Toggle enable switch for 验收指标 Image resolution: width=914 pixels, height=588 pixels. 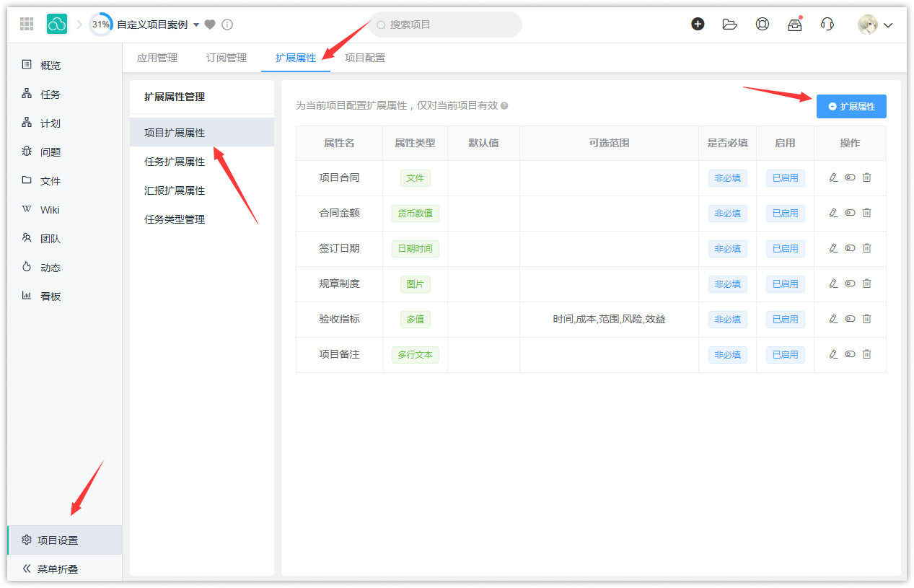click(x=850, y=319)
